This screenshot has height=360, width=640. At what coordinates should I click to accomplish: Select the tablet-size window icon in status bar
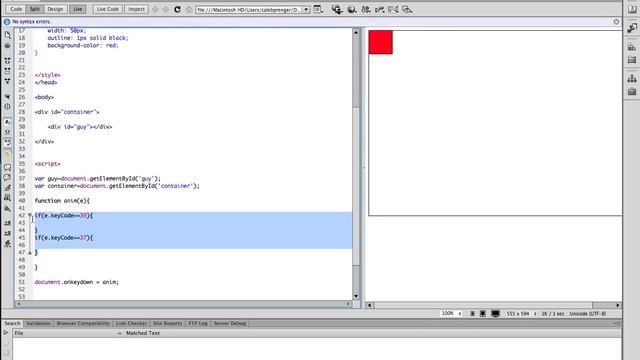click(x=483, y=313)
